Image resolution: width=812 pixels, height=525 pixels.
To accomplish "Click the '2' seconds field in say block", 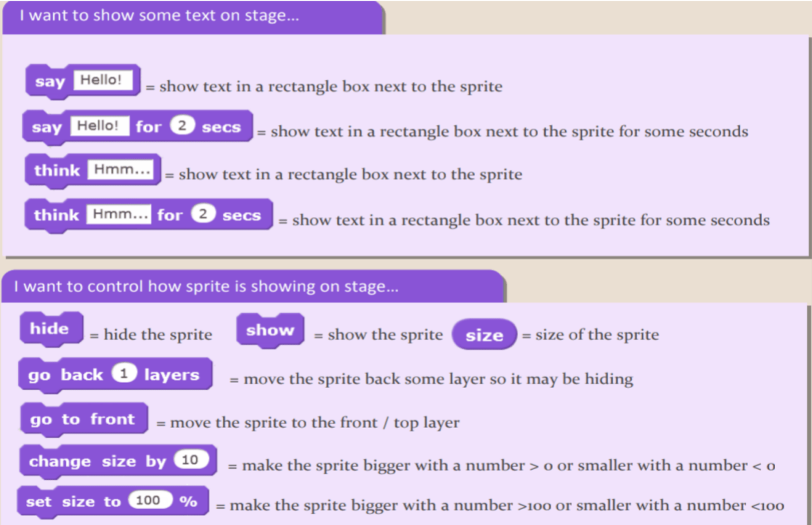I will [182, 126].
